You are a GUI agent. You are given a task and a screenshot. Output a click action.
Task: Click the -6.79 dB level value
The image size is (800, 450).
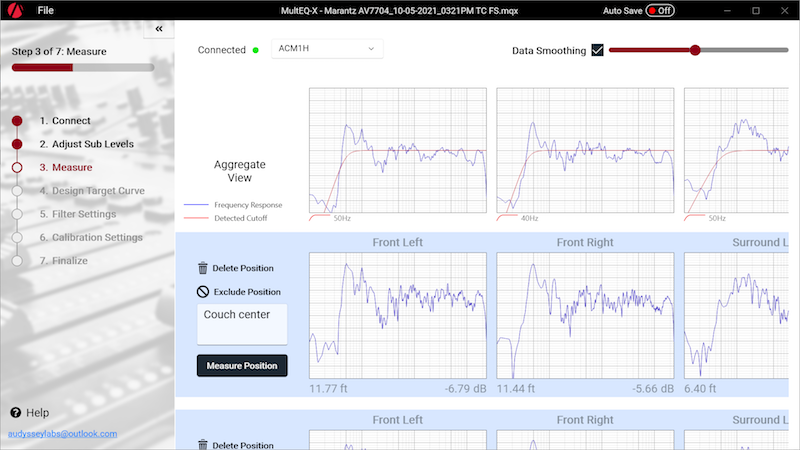[x=465, y=389]
